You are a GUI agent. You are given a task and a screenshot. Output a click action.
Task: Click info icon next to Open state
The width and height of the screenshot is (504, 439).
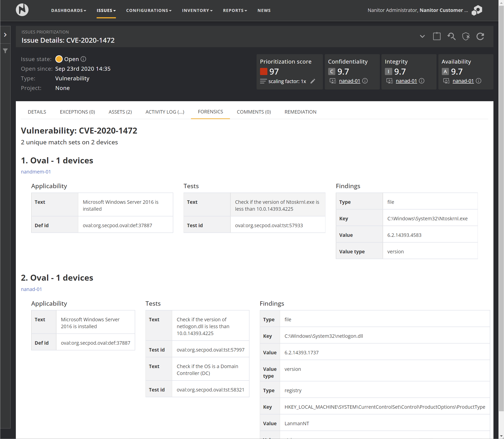[83, 59]
